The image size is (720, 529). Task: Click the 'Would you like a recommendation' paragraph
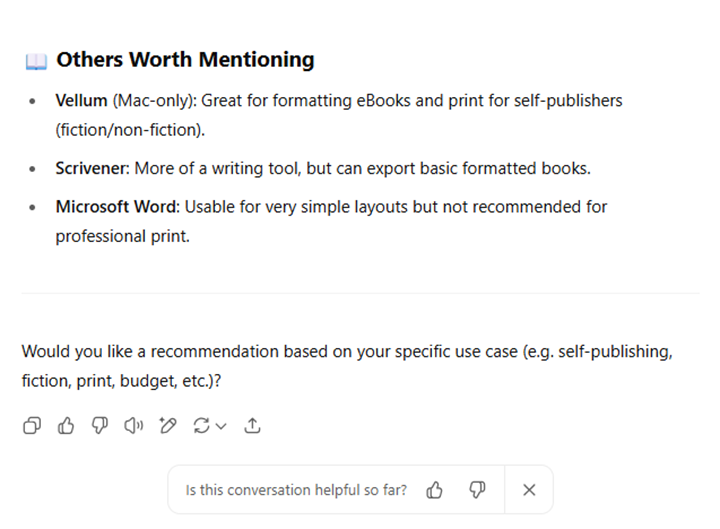click(347, 366)
